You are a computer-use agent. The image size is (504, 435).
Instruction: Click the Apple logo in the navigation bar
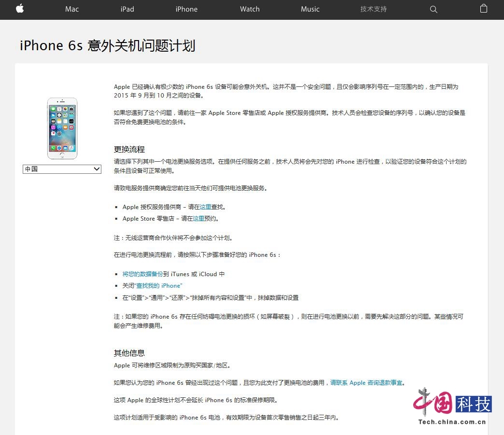tap(20, 9)
